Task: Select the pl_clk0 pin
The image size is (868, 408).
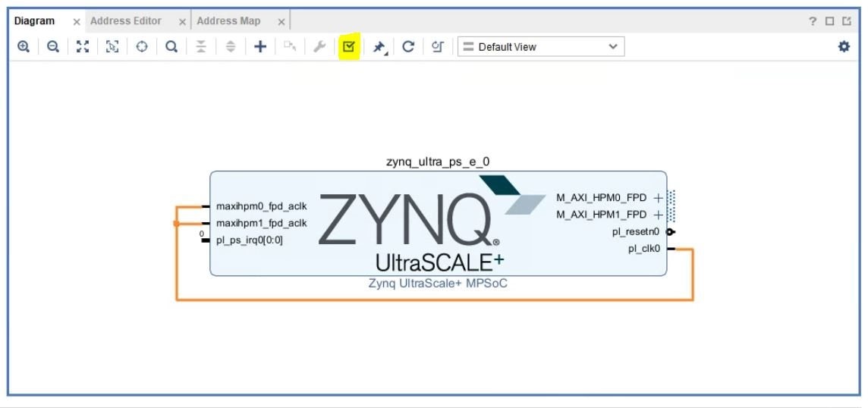Action: tap(644, 249)
